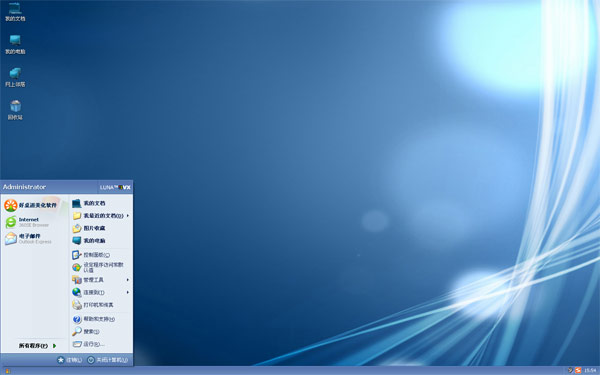Image resolution: width=600 pixels, height=375 pixels.
Task: Click the 注销 log off button
Action: point(70,360)
